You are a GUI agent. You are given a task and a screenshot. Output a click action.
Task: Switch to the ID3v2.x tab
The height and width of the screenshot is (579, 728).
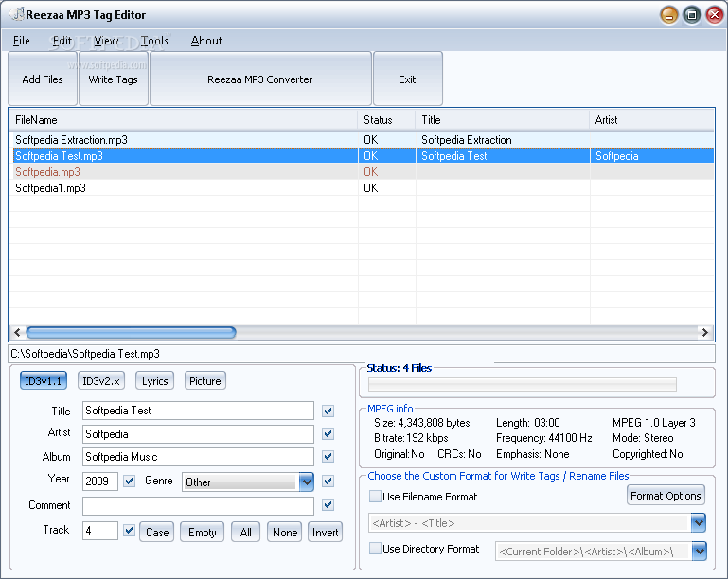point(100,381)
